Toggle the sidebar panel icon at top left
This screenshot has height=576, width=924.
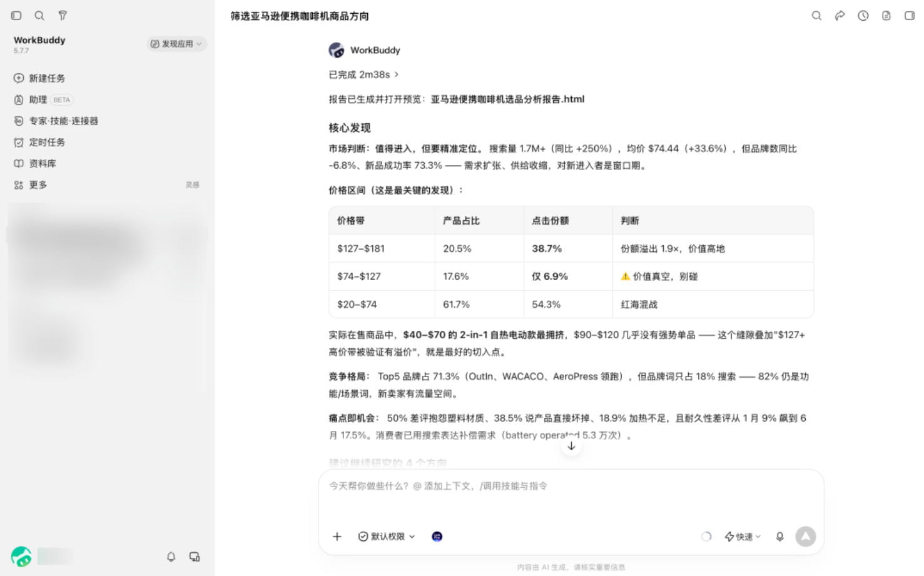tap(16, 16)
